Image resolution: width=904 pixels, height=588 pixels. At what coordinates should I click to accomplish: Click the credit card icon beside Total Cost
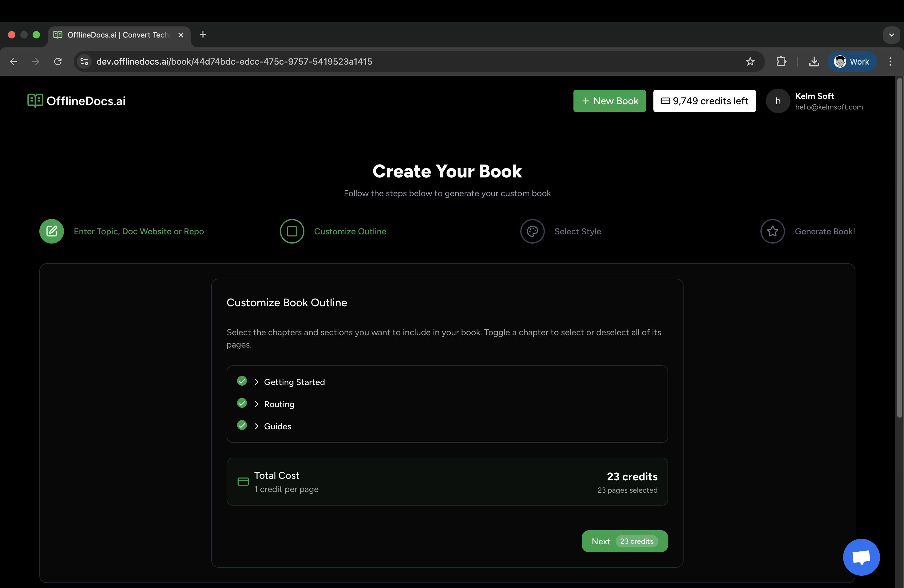[243, 481]
